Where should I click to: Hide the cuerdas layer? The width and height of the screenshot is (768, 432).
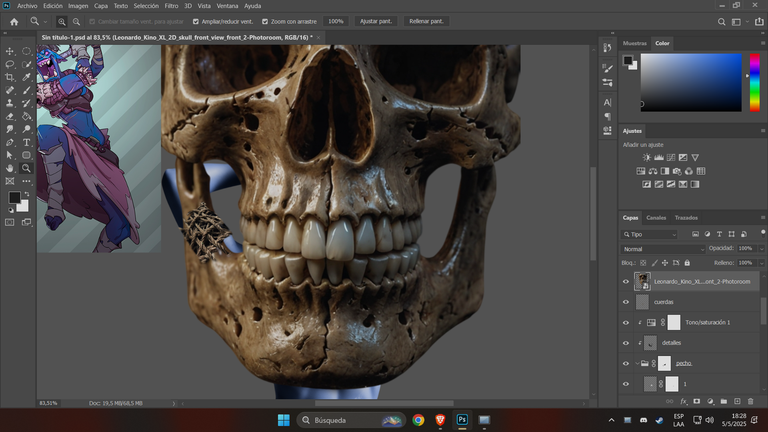pyautogui.click(x=625, y=302)
